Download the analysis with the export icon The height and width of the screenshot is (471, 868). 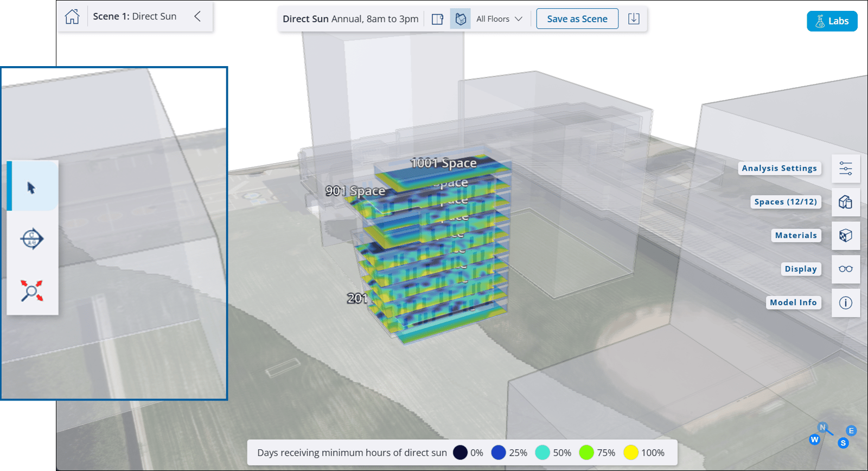[x=634, y=19]
